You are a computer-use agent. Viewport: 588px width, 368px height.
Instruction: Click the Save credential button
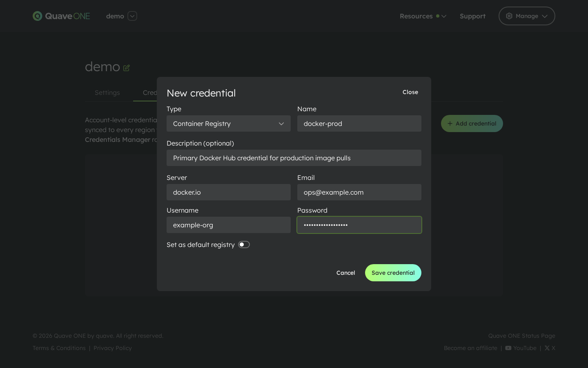[393, 273]
